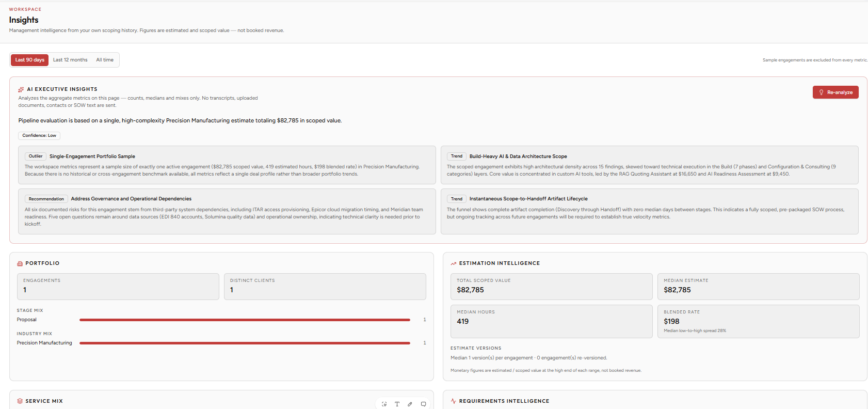Click Trend tag on Instantaneous Scope-to-Handoff insight
Image resolution: width=868 pixels, height=409 pixels.
pyautogui.click(x=457, y=199)
